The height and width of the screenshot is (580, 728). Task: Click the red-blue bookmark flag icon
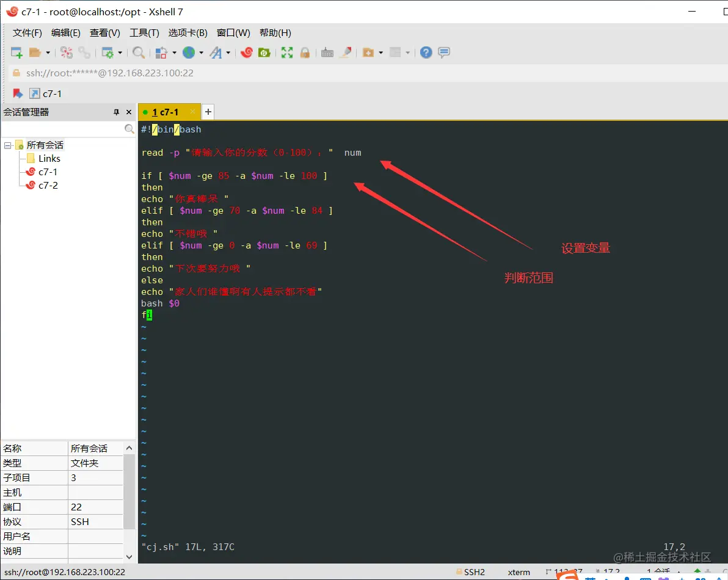coord(18,94)
